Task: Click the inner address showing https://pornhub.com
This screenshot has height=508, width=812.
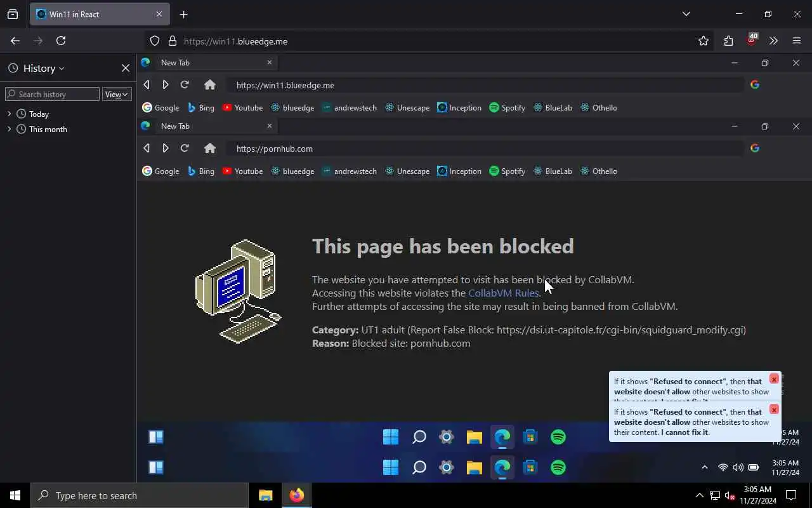Action: [485, 149]
